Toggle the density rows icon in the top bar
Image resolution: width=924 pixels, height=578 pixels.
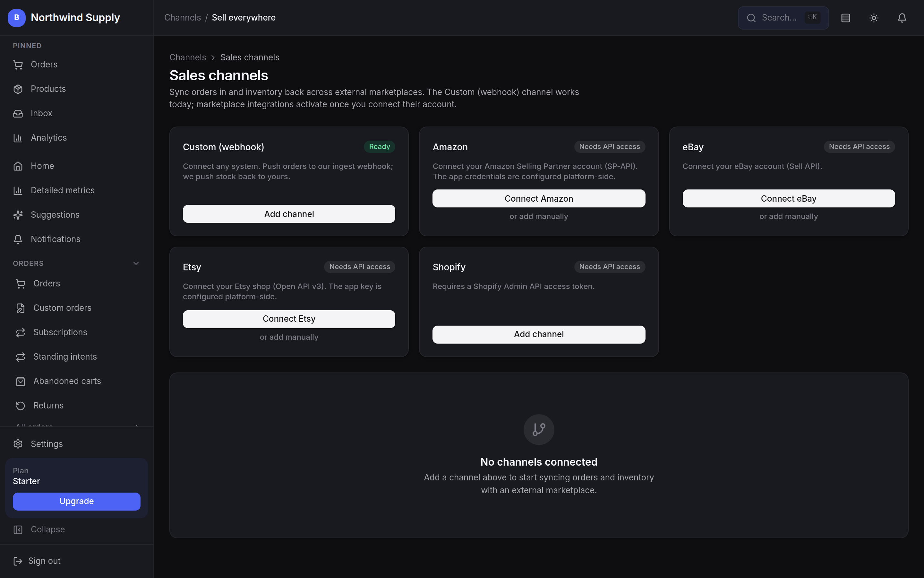(845, 18)
